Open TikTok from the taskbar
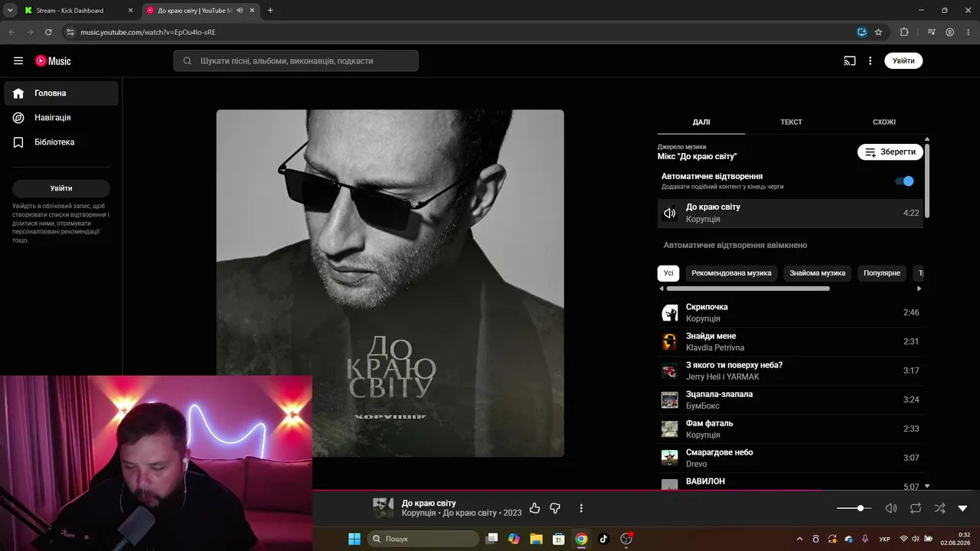This screenshot has height=551, width=980. (603, 539)
